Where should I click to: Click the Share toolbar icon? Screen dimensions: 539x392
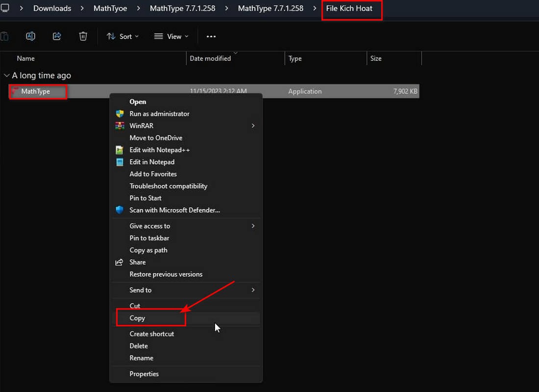pos(57,36)
